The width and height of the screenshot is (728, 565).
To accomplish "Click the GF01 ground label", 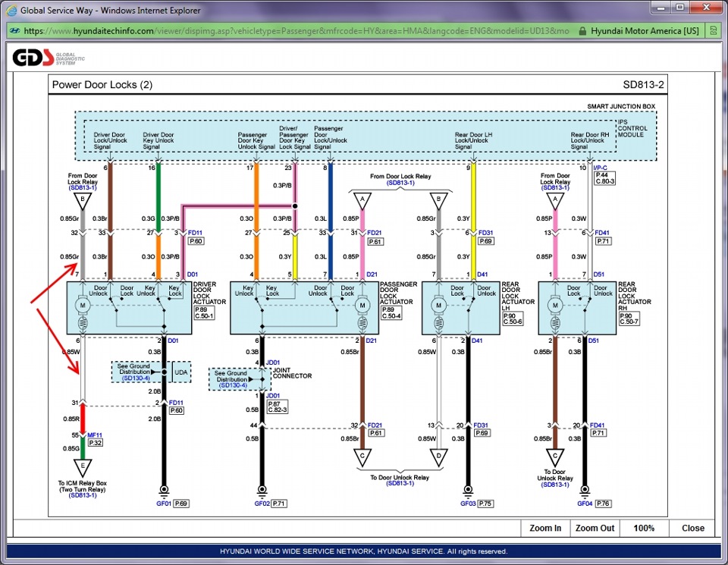I will click(164, 504).
